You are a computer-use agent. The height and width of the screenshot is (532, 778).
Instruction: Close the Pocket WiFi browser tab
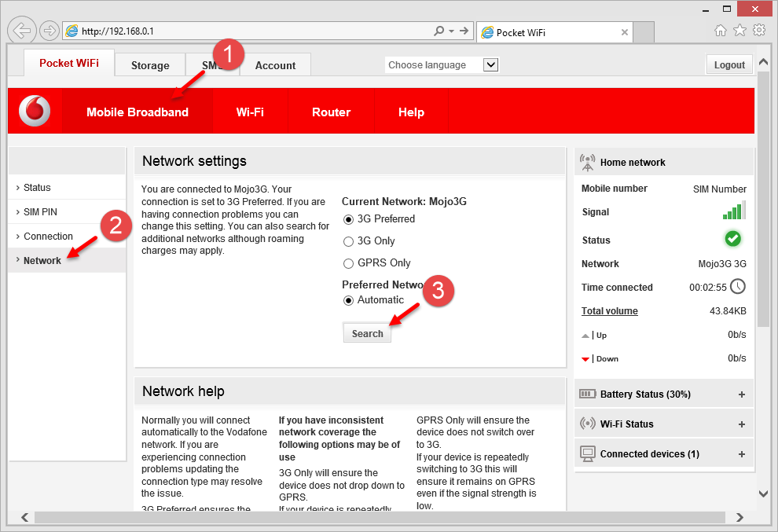pos(625,32)
